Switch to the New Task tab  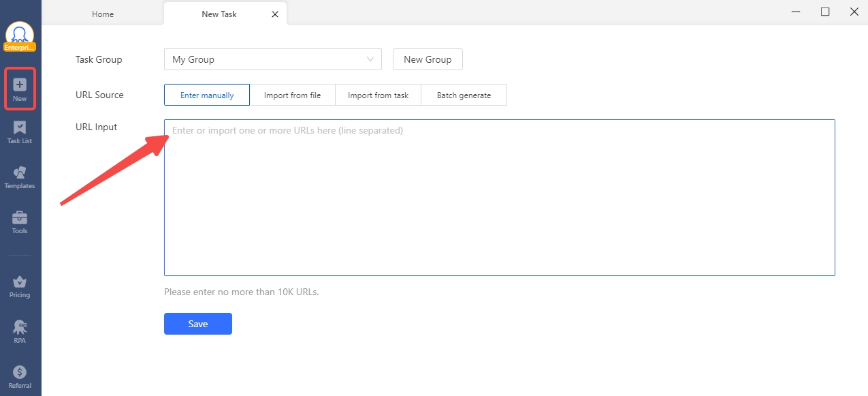coord(219,14)
